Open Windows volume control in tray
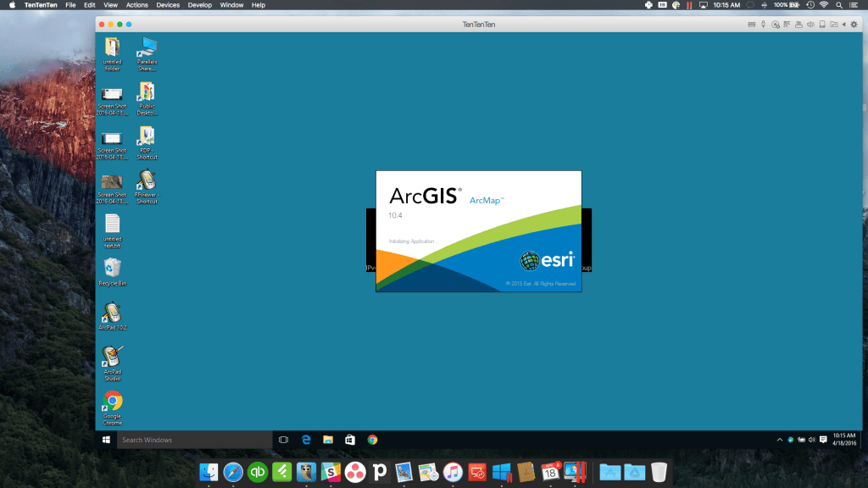 coord(811,440)
